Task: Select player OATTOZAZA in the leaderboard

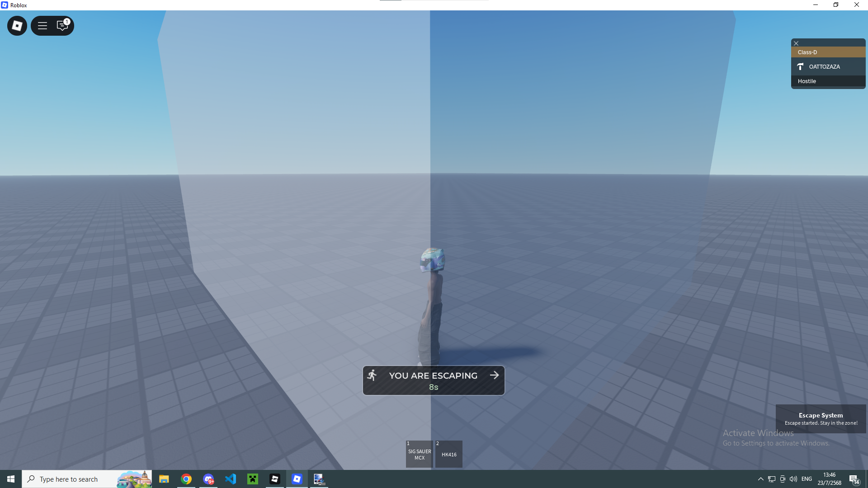Action: coord(828,67)
